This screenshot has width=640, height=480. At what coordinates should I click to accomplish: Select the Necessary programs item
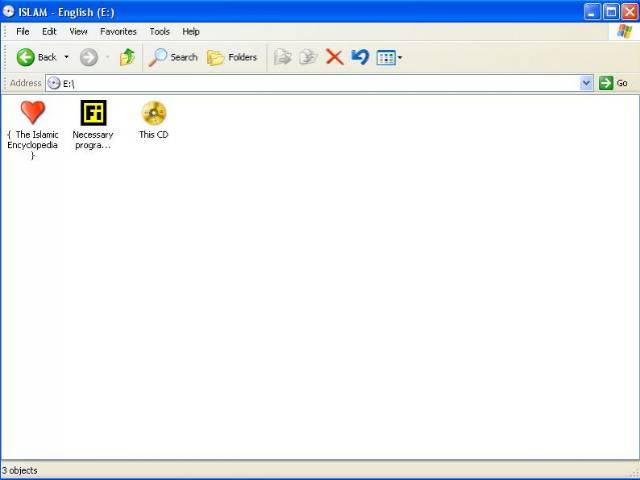(93, 112)
